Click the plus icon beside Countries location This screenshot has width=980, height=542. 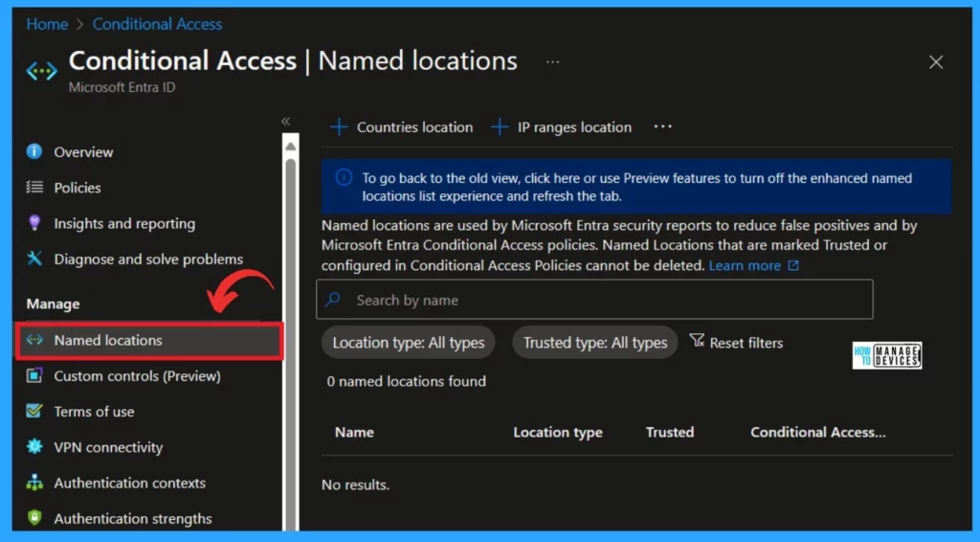click(x=339, y=127)
